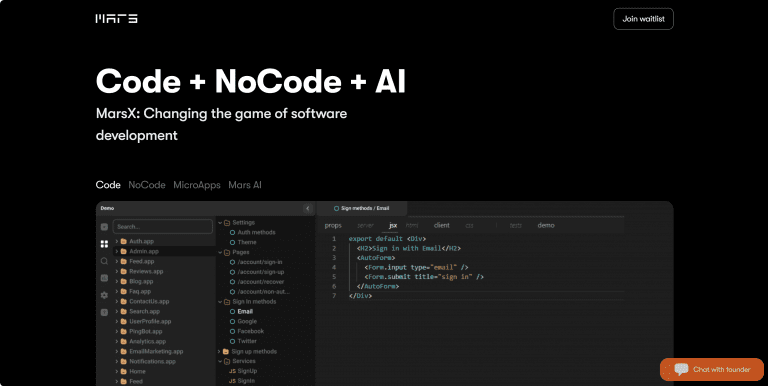The width and height of the screenshot is (768, 386).
Task: Switch to the Code tab
Action: (108, 185)
